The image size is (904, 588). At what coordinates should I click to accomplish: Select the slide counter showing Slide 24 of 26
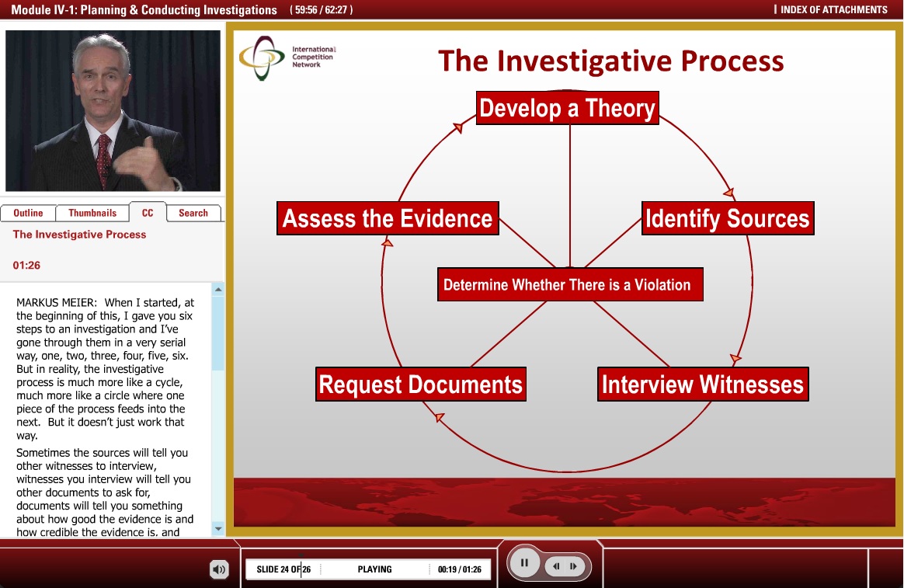(284, 569)
